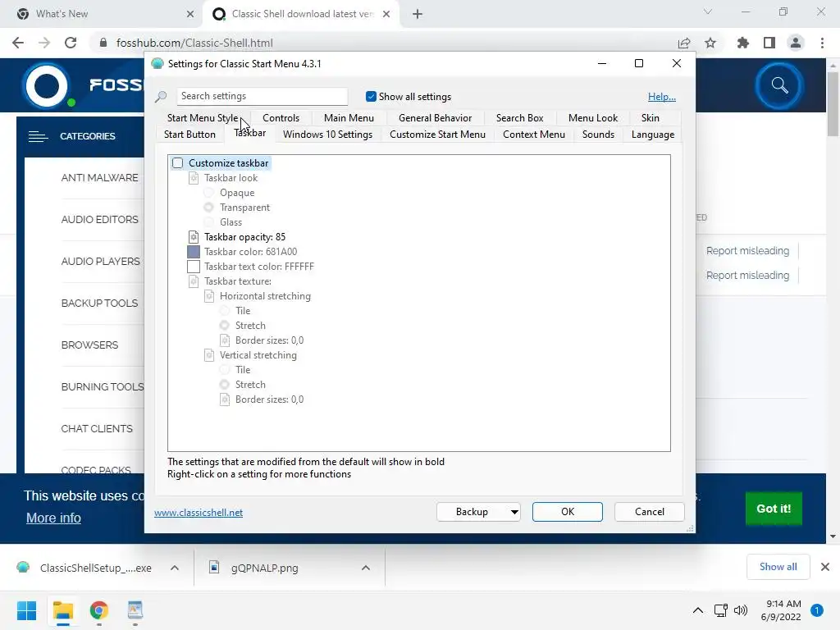Click the Chrome icon on taskbar
The width and height of the screenshot is (840, 630).
point(99,610)
